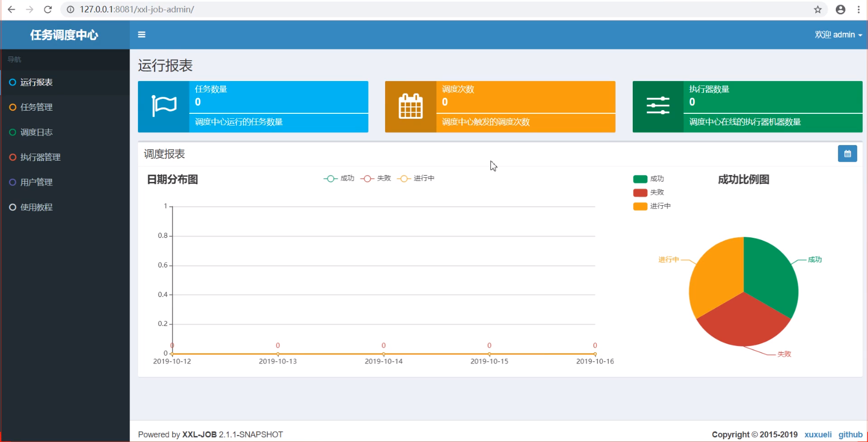
Task: Toggle the sidebar with the hamburger icon
Action: point(142,34)
